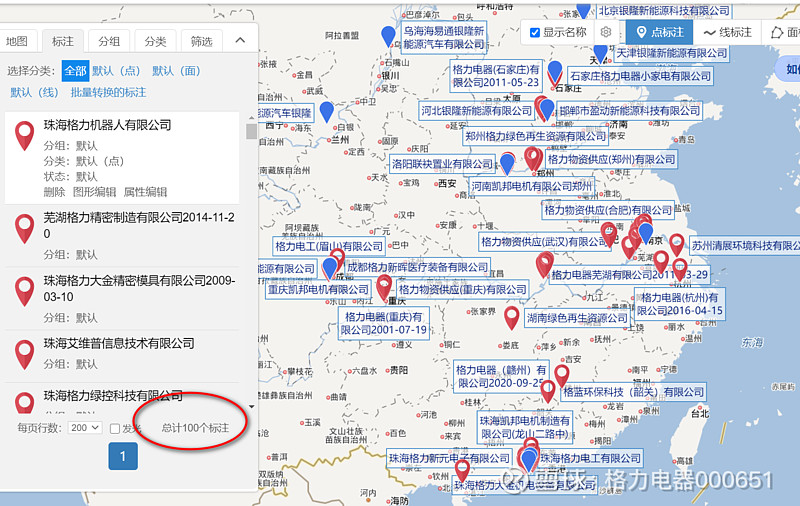
Task: Click pin icon of 珠海格力机器人有限公司 list item
Action: pyautogui.click(x=24, y=136)
